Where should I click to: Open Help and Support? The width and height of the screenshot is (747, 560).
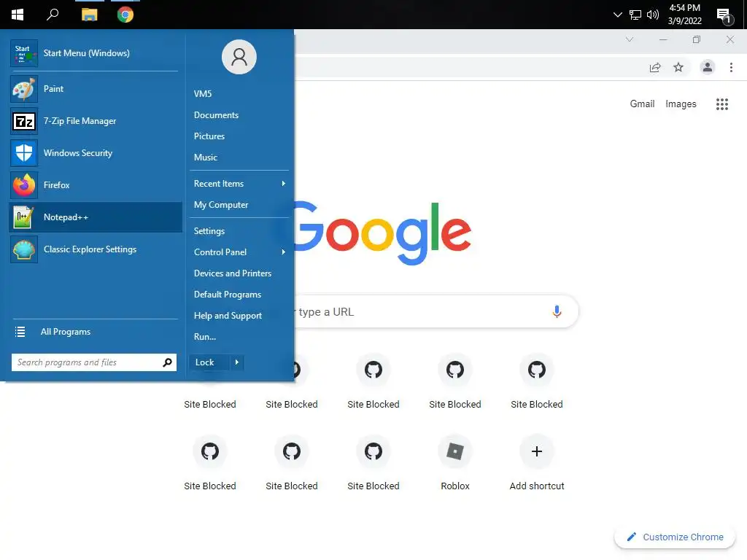tap(239, 315)
